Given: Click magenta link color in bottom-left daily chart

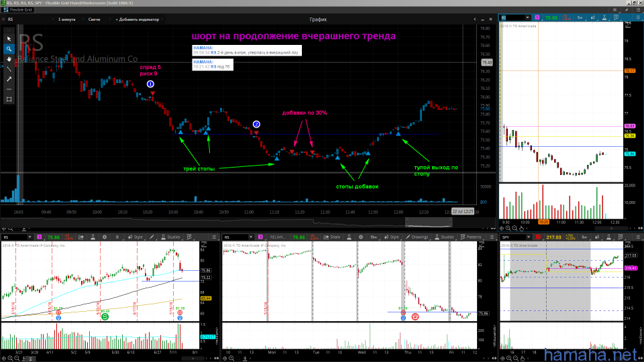Looking at the screenshot, I should (40, 237).
